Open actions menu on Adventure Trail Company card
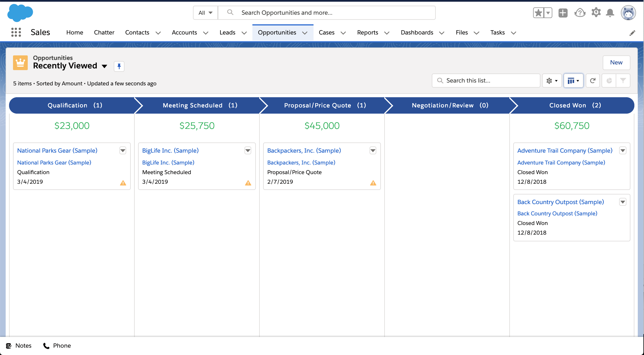The height and width of the screenshot is (355, 644). point(623,151)
